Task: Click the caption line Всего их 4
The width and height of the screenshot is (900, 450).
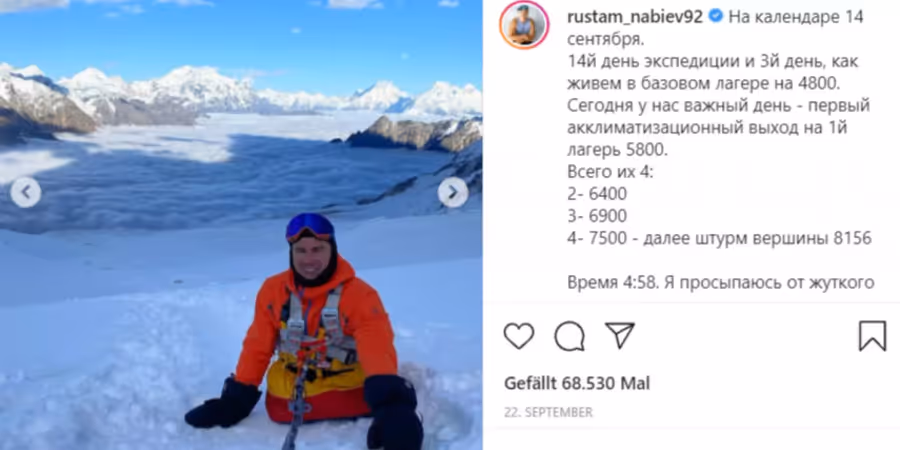Action: click(x=610, y=172)
